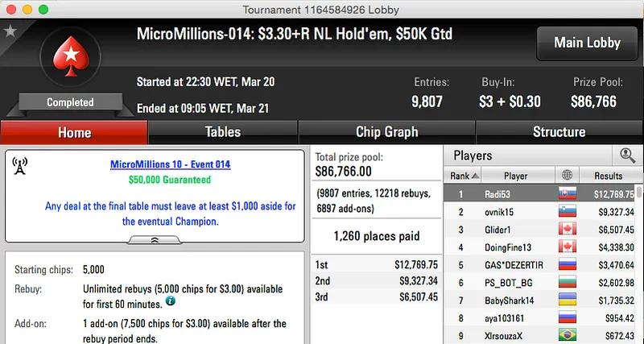This screenshot has height=344, width=644.
Task: Sort by the Results column header
Action: tap(608, 176)
